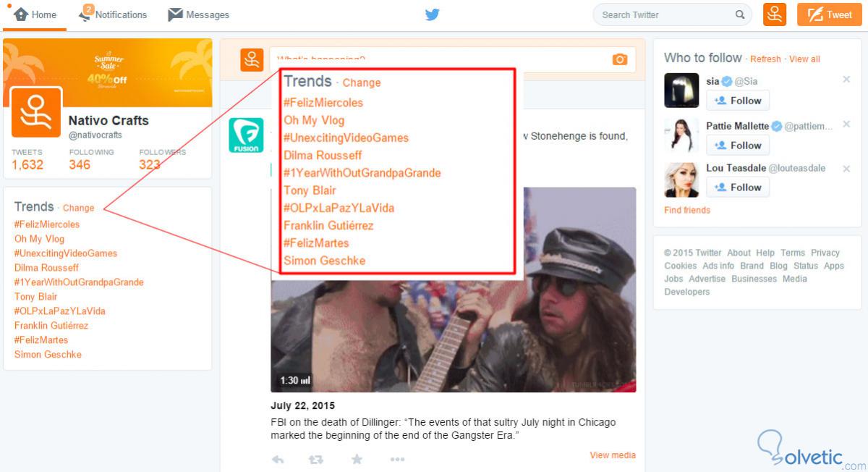The width and height of the screenshot is (868, 472).
Task: Open the Jobs footer link
Action: coord(673,279)
